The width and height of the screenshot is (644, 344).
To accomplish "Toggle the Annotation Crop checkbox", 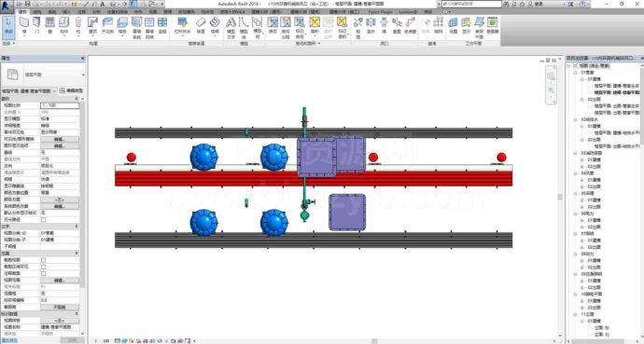I will coord(43,273).
